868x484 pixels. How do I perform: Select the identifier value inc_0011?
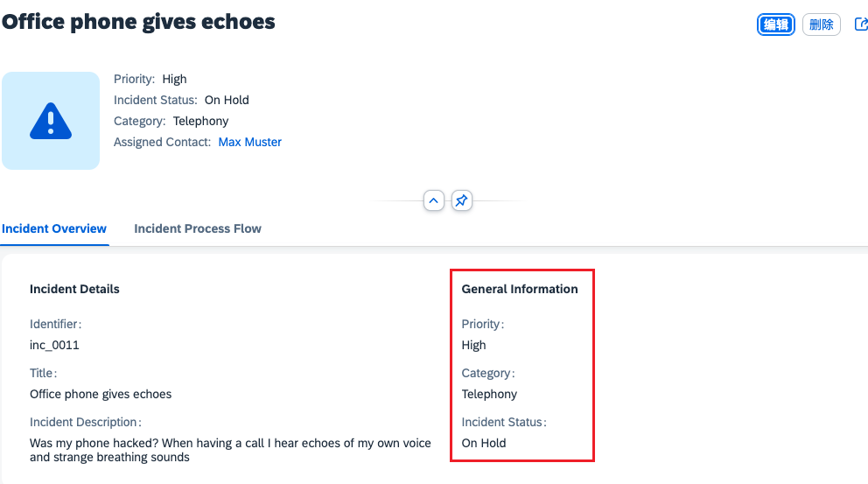click(54, 345)
